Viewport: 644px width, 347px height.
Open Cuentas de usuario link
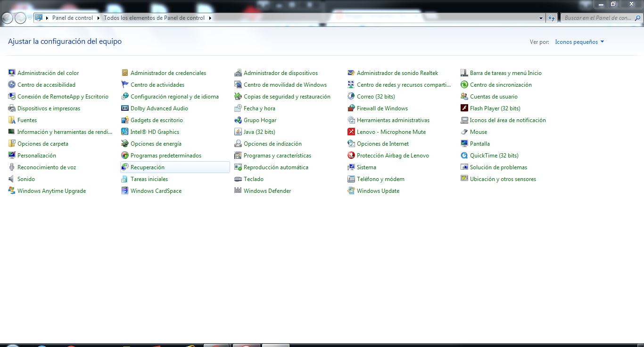494,96
